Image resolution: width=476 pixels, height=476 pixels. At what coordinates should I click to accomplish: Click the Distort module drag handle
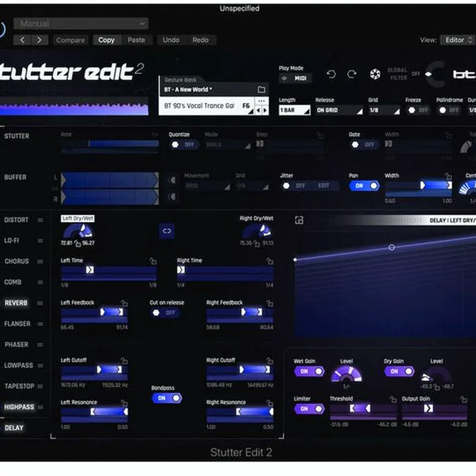(40, 219)
